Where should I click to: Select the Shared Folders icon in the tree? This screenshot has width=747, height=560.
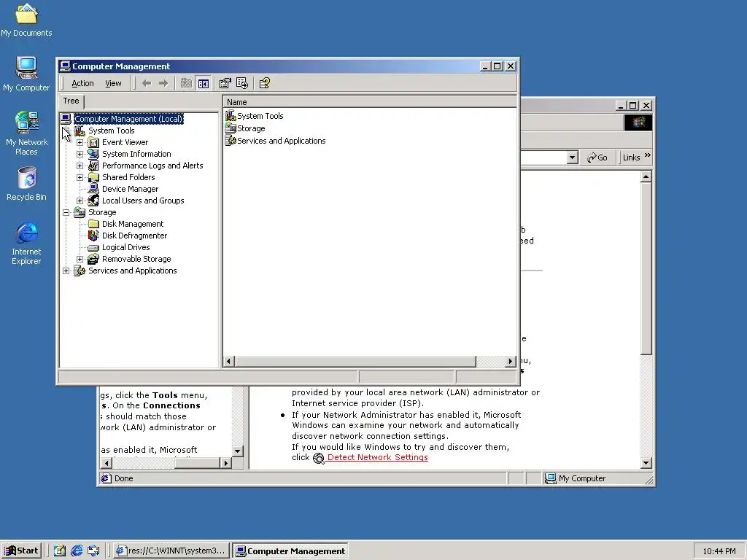(94, 177)
